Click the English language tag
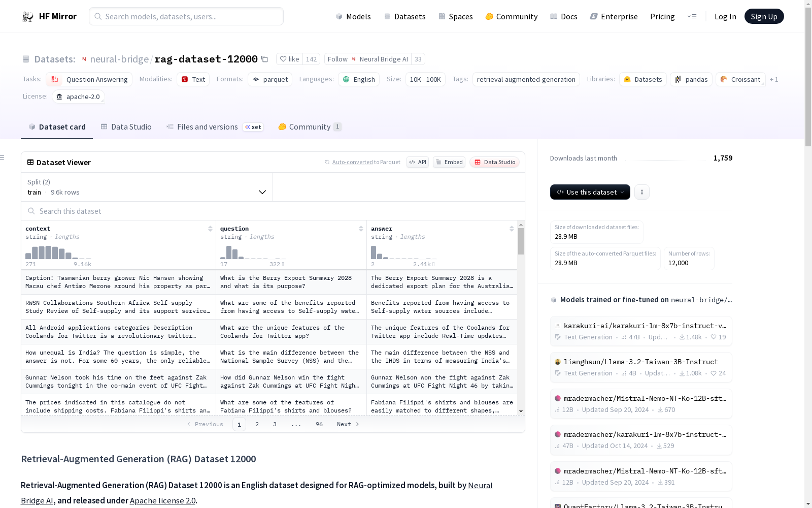 (x=359, y=79)
